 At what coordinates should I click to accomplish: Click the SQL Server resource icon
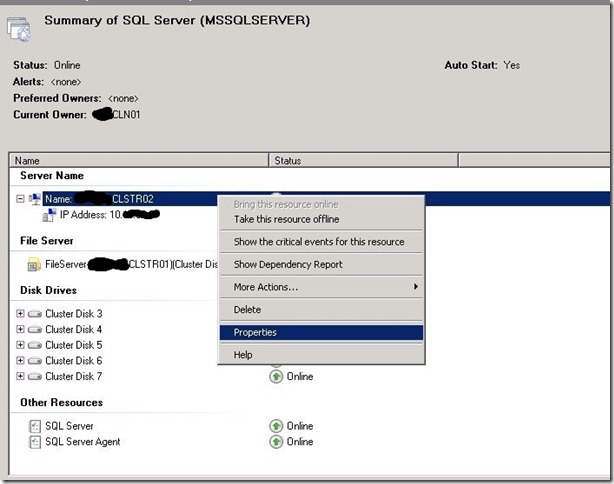click(x=35, y=426)
